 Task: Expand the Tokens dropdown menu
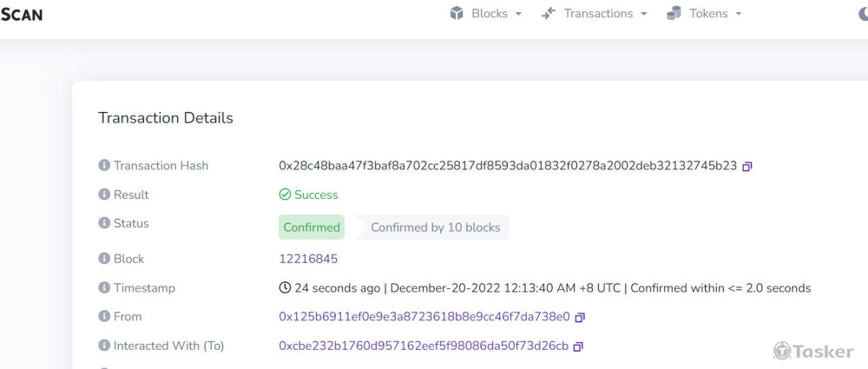(704, 14)
